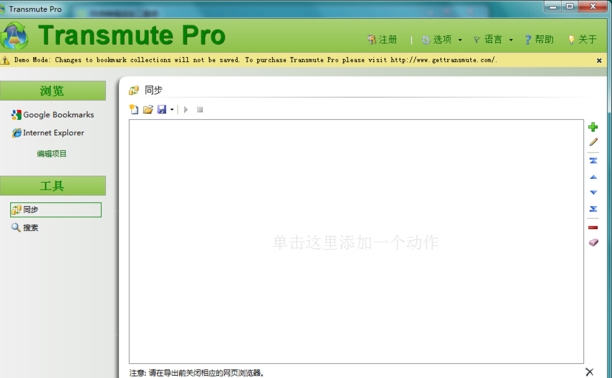Save the sync with floppy disk icon
Viewport: 612px width, 378px height.
coord(162,109)
